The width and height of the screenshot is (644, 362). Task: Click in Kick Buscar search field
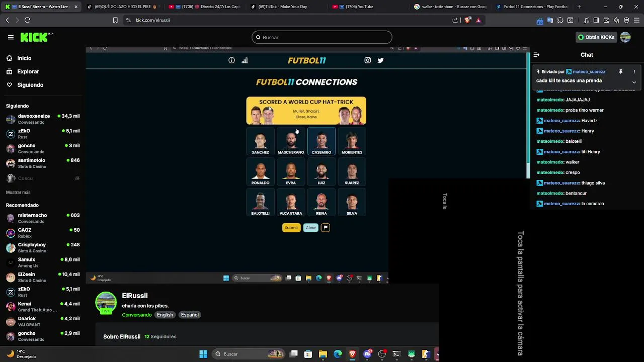pos(322,37)
